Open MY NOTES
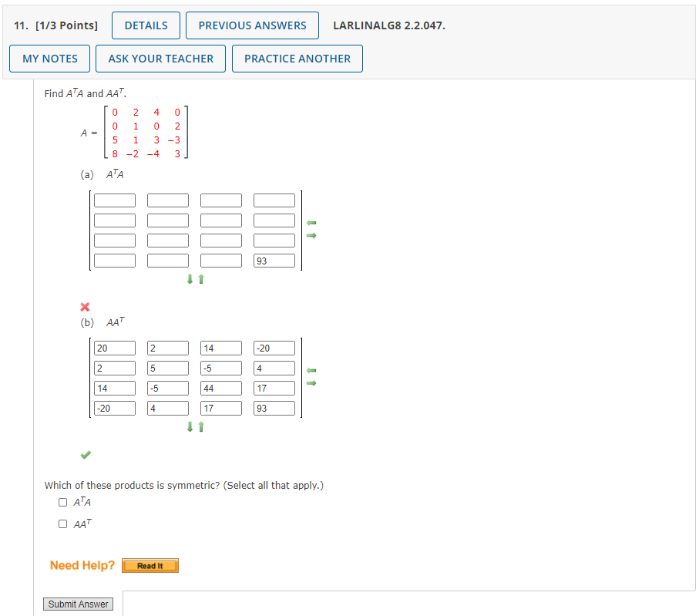Viewport: 699px width, 616px height. pyautogui.click(x=49, y=58)
